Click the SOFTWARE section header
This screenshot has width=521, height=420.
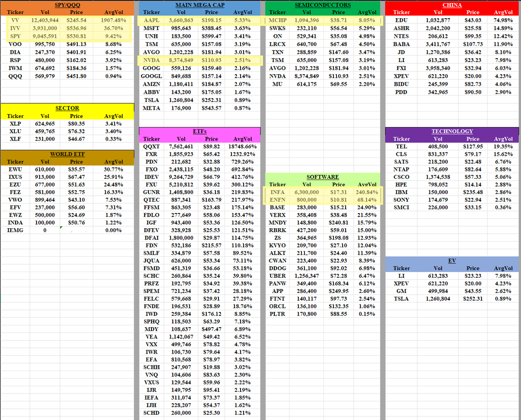point(323,177)
